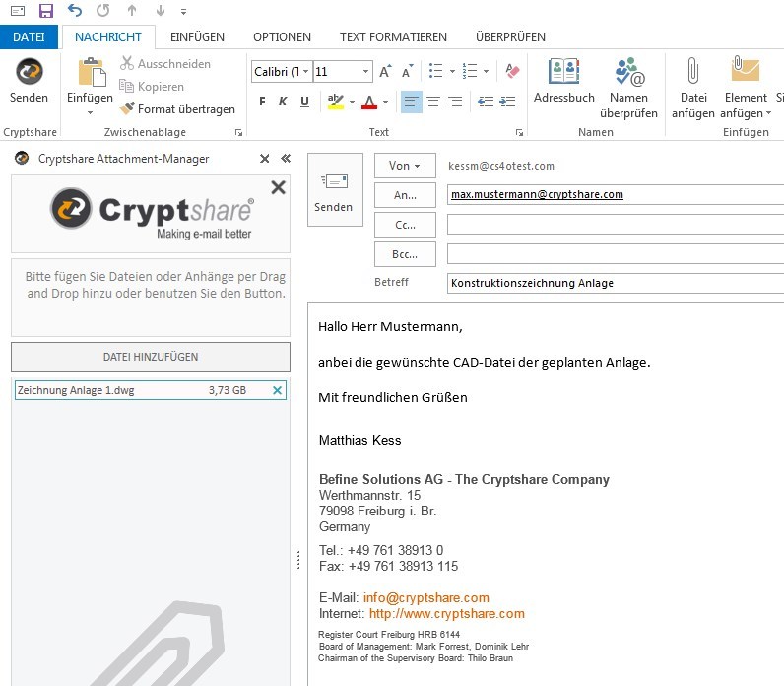Open the numbering style dropdown arrow

[x=486, y=72]
